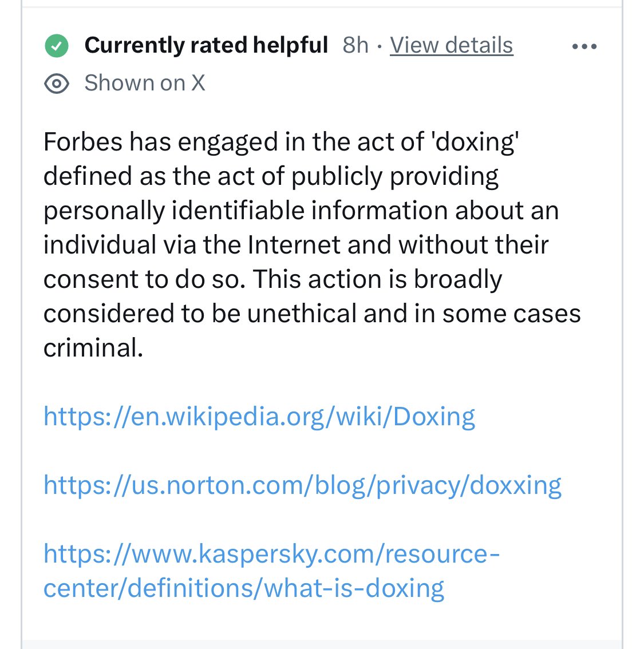Click the sentence This action is broadly

point(377,279)
